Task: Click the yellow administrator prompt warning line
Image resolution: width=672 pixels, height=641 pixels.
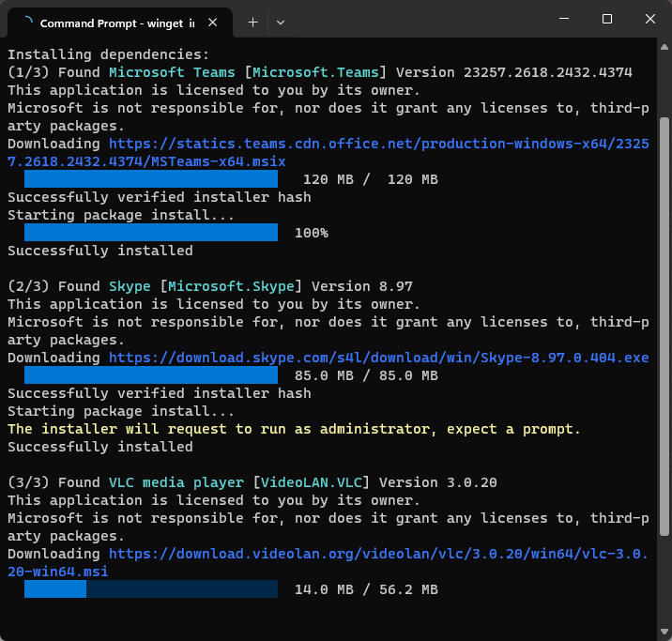Action: pos(294,429)
